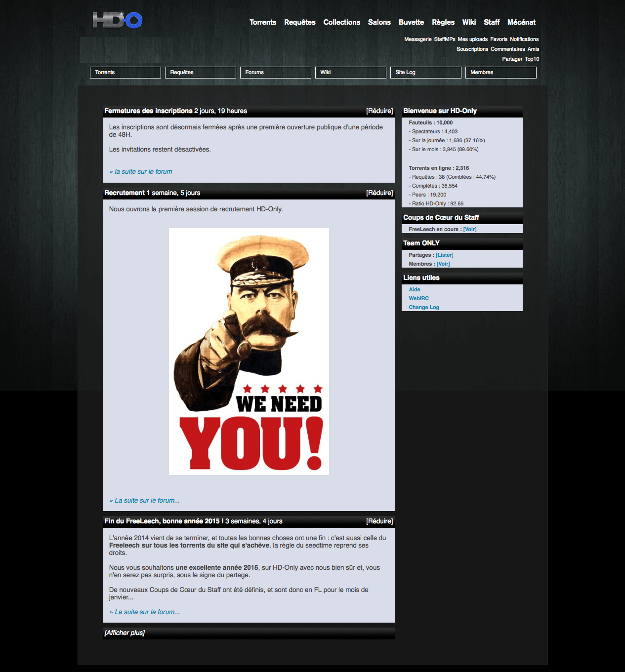
Task: Click the Site Log search field
Action: tap(426, 73)
